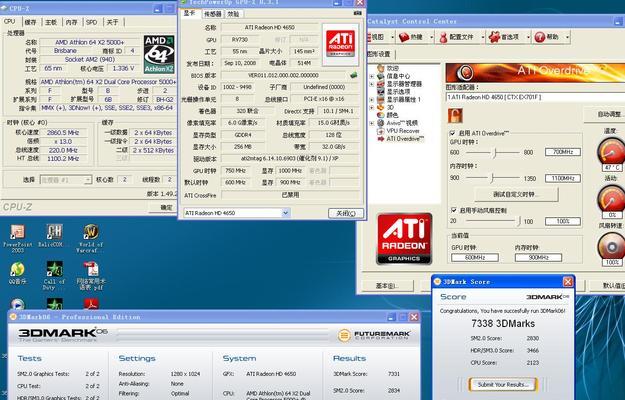This screenshot has width=625, height=400.
Task: Click AMD Athlon 64 X2 5000+ name field
Action: (x=90, y=42)
